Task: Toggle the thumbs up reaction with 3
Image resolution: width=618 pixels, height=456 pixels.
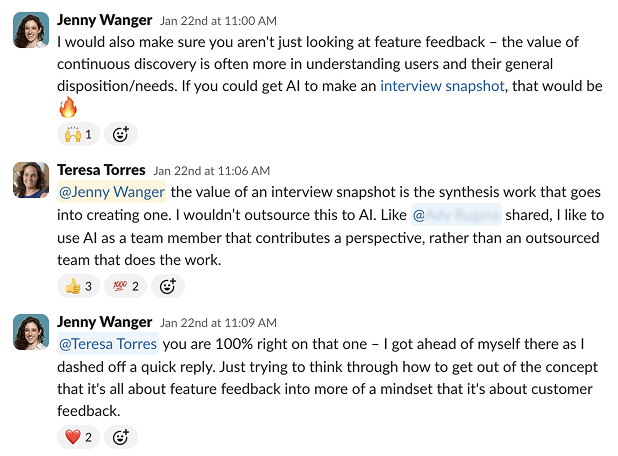Action: point(78,286)
